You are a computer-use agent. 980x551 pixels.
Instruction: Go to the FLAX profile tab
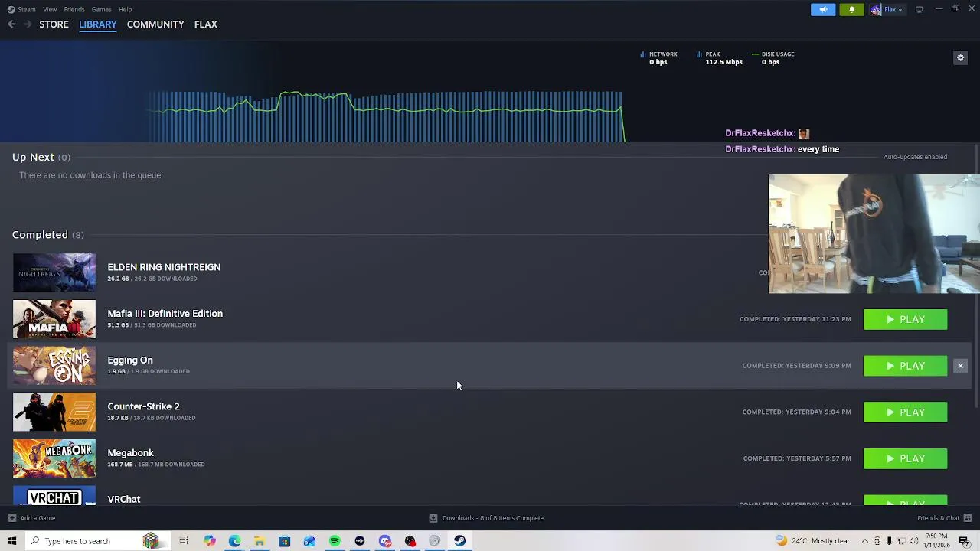[206, 24]
